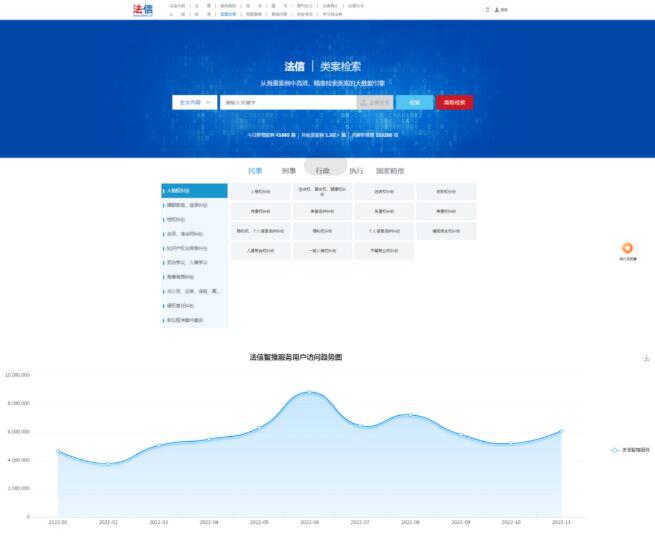Click the 2022-06 x-axis label
This screenshot has width=655, height=549.
pyautogui.click(x=310, y=522)
